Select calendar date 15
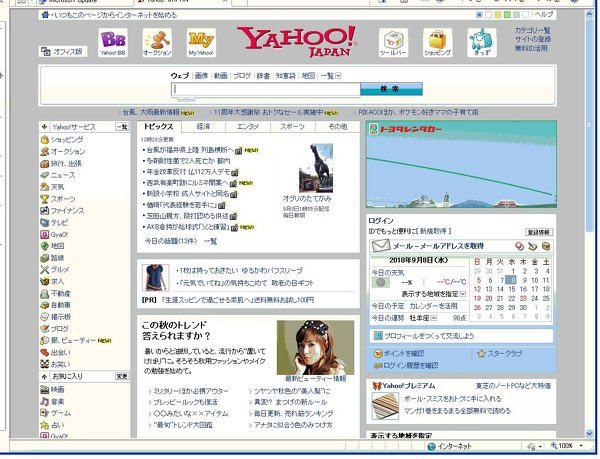Screen dimensions: 600x459 [x=512, y=289]
